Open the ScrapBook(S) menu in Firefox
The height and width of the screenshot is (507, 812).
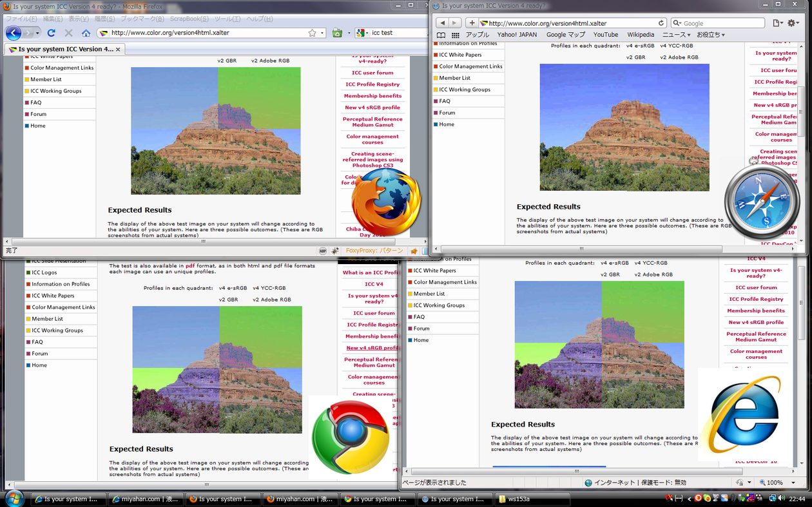pyautogui.click(x=189, y=19)
